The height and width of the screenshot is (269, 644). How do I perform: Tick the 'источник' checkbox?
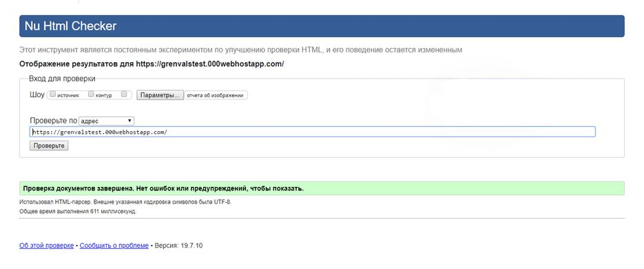pos(52,94)
